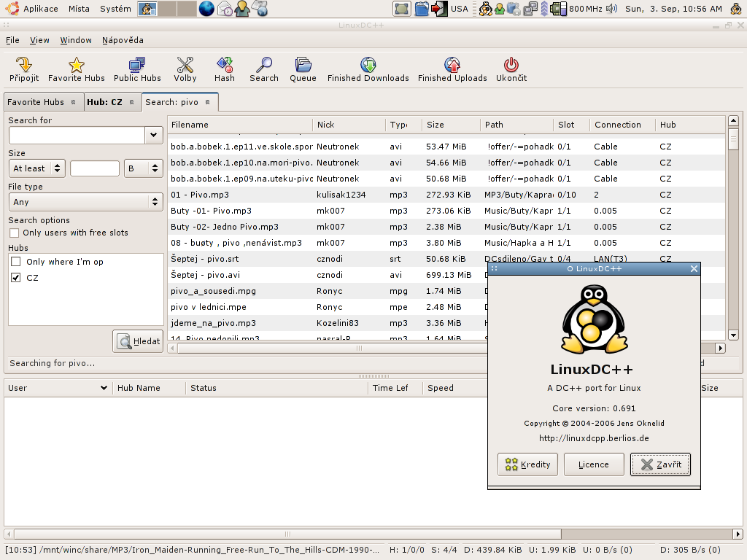
Task: Launch the web browser globe icon in panel
Action: [x=206, y=9]
